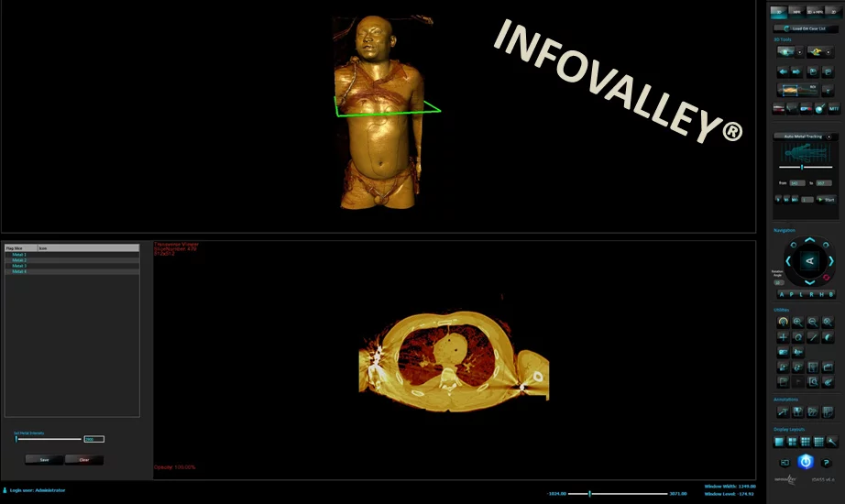
Task: Click the MTT tool button
Action: click(x=834, y=108)
